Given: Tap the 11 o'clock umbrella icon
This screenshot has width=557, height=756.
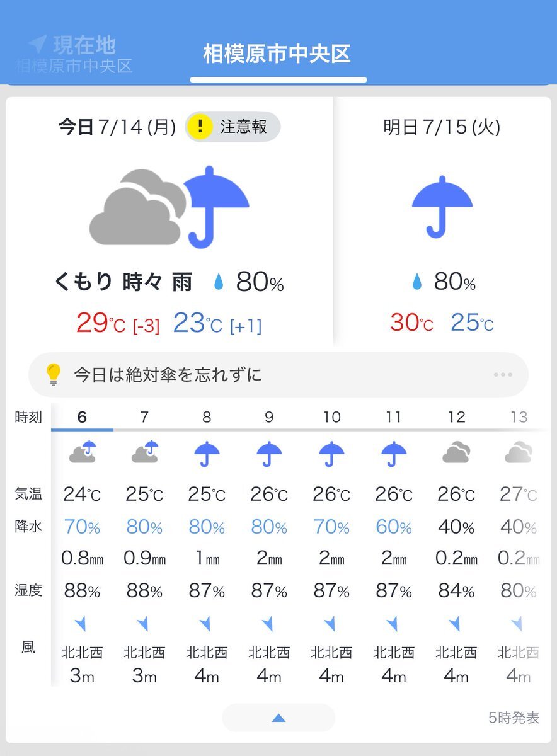Looking at the screenshot, I should tap(394, 453).
